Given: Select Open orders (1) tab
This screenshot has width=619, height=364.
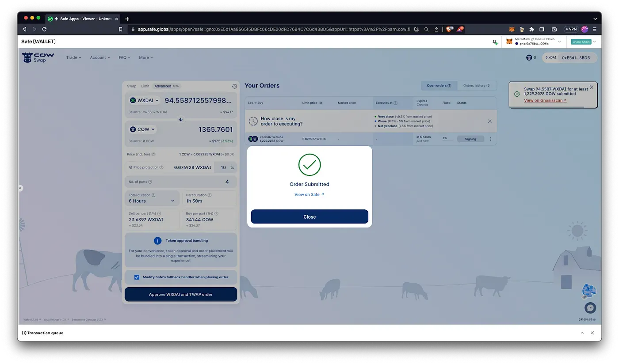Looking at the screenshot, I should (x=439, y=86).
